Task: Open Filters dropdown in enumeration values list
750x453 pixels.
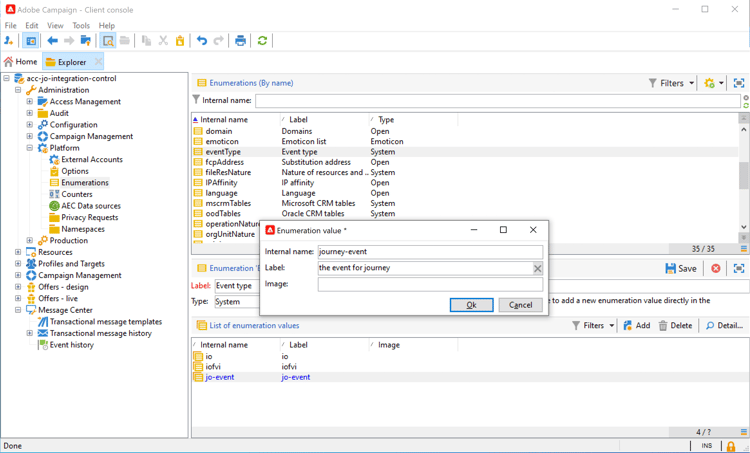Action: [593, 326]
